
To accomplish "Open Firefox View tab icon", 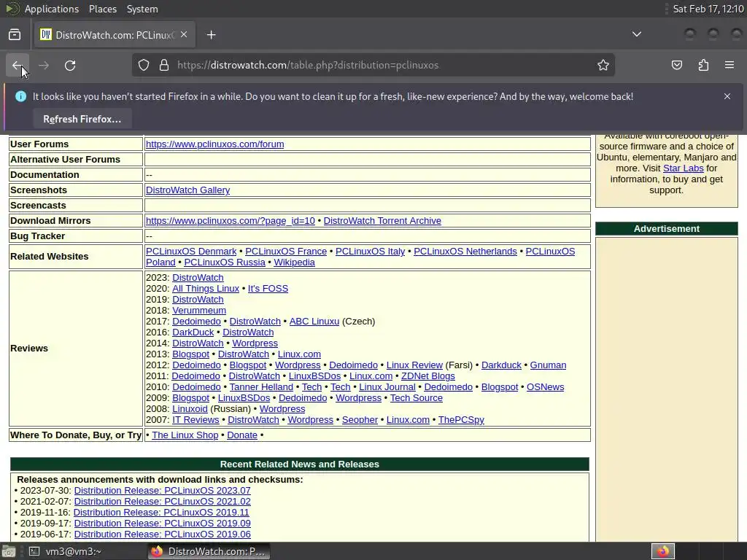I will [x=15, y=35].
